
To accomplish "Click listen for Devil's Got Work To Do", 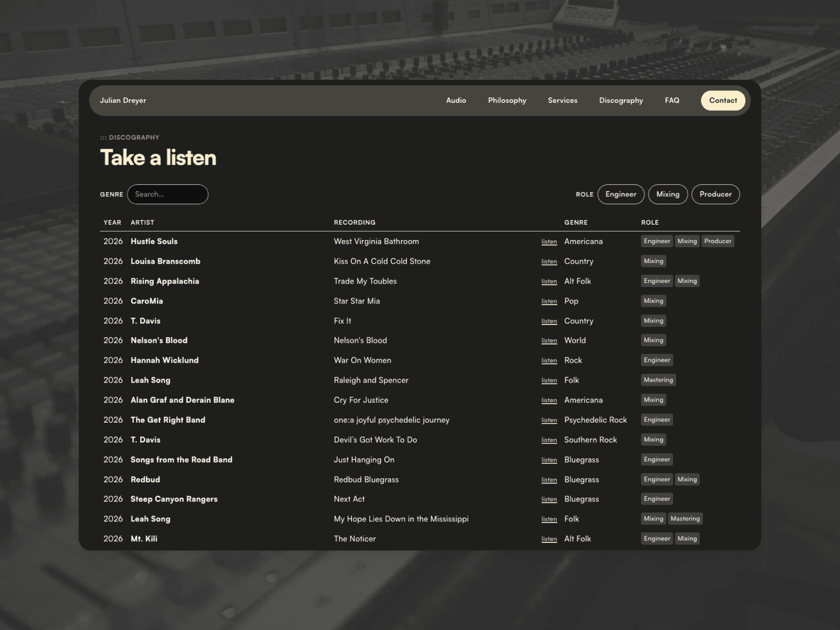I will [549, 440].
